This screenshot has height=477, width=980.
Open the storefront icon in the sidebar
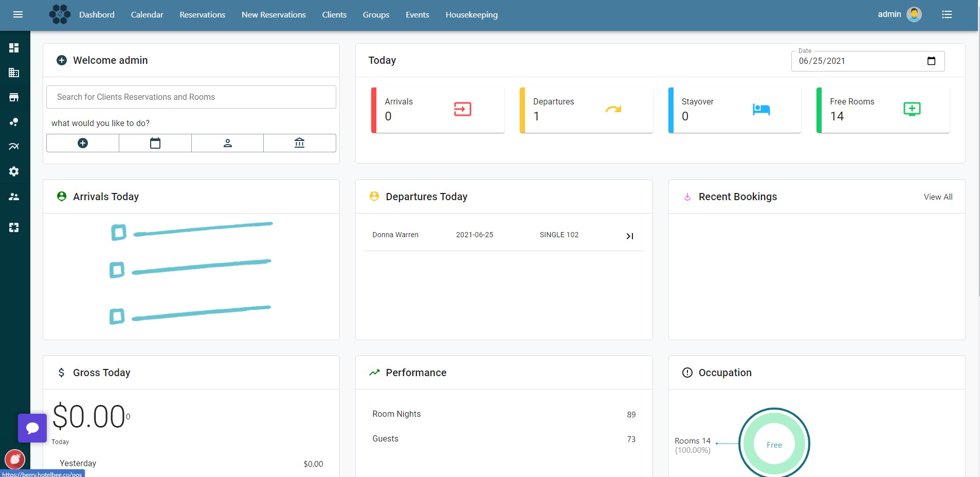coord(14,97)
